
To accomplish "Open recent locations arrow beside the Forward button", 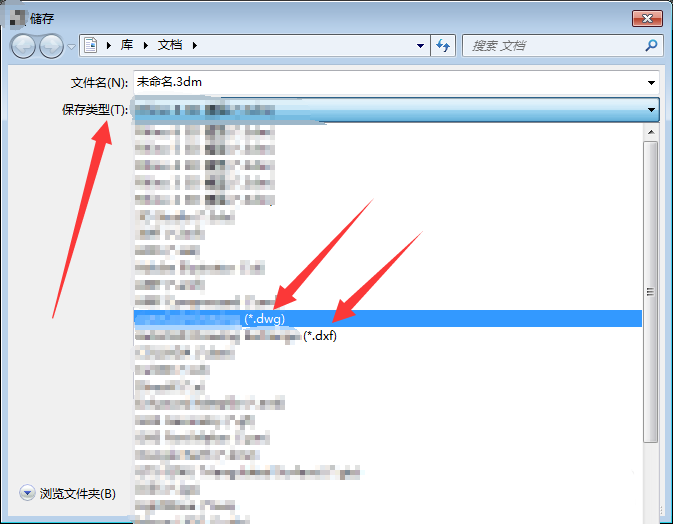I will click(72, 46).
